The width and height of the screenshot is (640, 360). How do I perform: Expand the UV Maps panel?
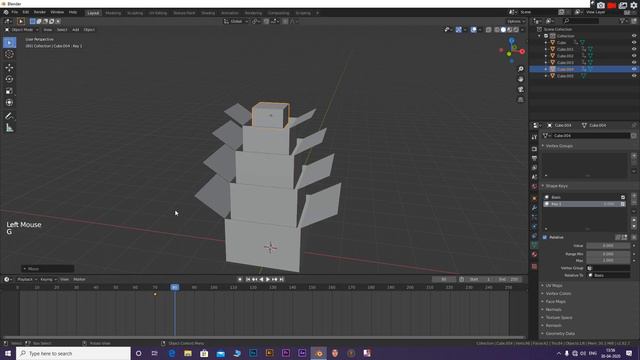[543, 286]
